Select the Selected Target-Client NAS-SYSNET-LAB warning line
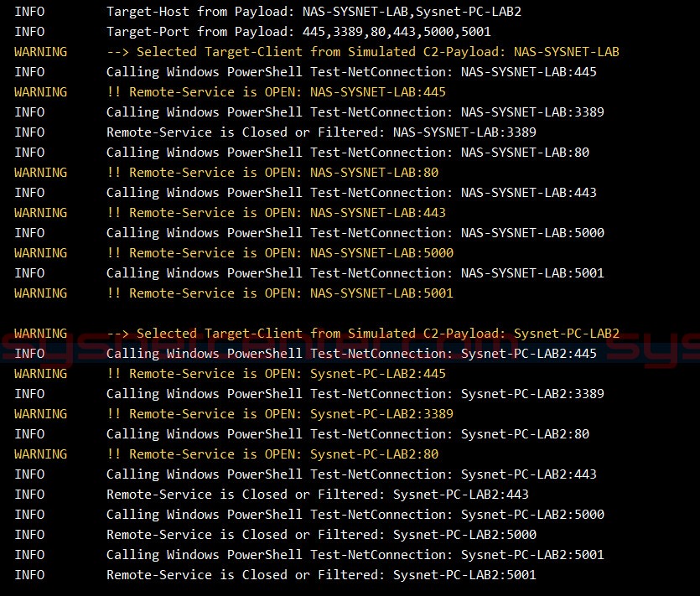700x596 pixels. point(317,52)
